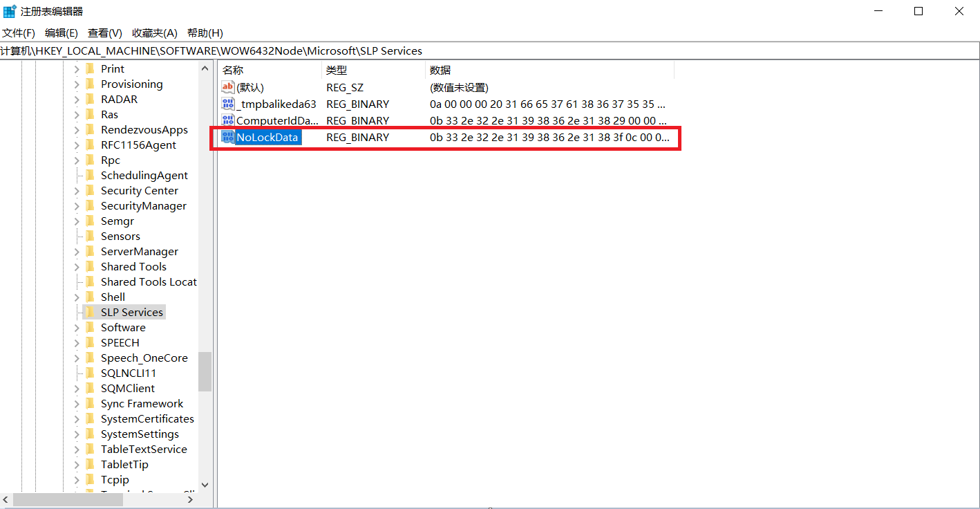Click the tree horizontal scrollbar thumb
The height and width of the screenshot is (509, 980).
[x=68, y=499]
